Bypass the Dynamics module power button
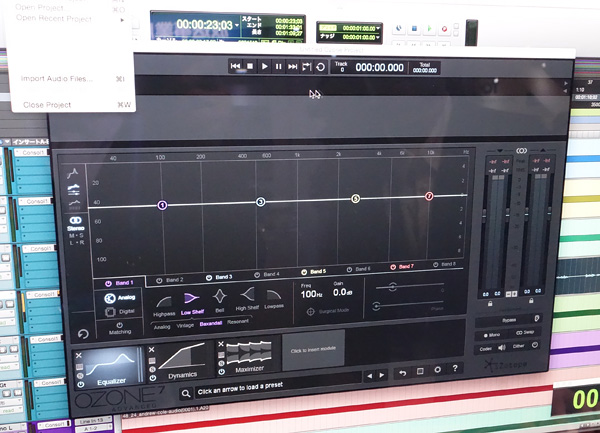Viewport: 600px width, 433px height. [152, 378]
